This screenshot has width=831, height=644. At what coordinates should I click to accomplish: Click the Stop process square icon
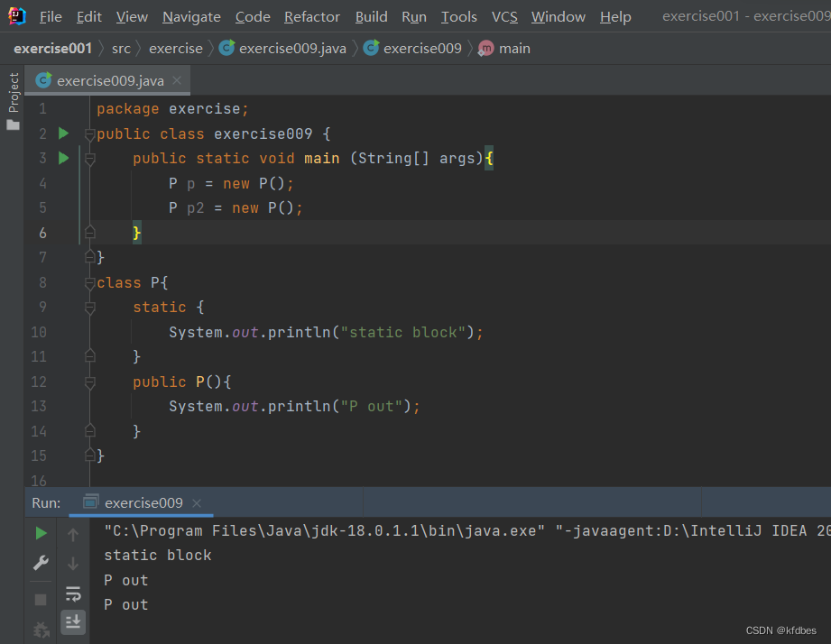coord(41,599)
